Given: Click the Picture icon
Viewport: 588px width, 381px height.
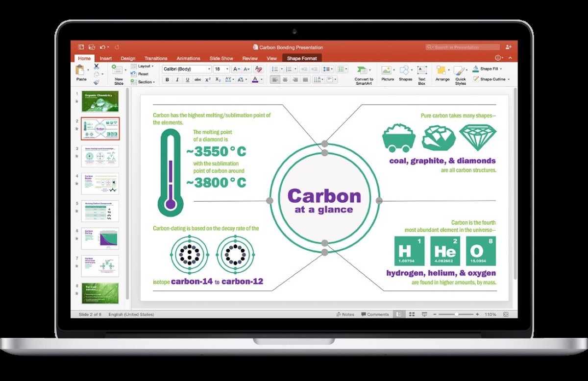Looking at the screenshot, I should click(x=386, y=70).
